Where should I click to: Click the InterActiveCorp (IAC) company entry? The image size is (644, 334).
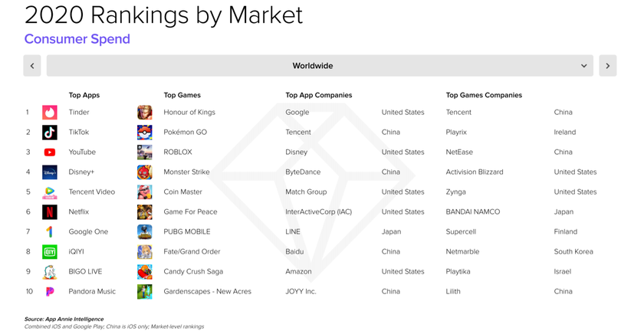coord(318,212)
